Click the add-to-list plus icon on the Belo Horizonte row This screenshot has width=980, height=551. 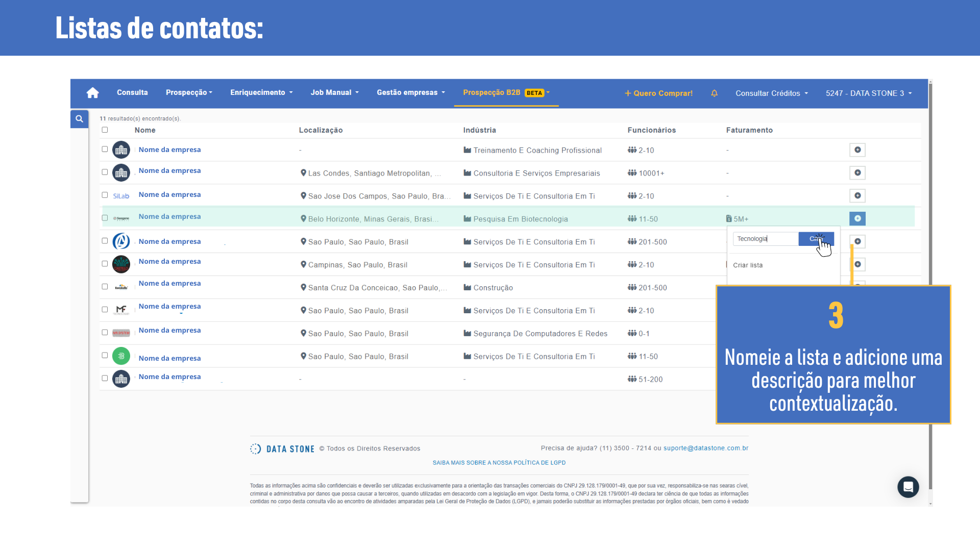(x=857, y=218)
